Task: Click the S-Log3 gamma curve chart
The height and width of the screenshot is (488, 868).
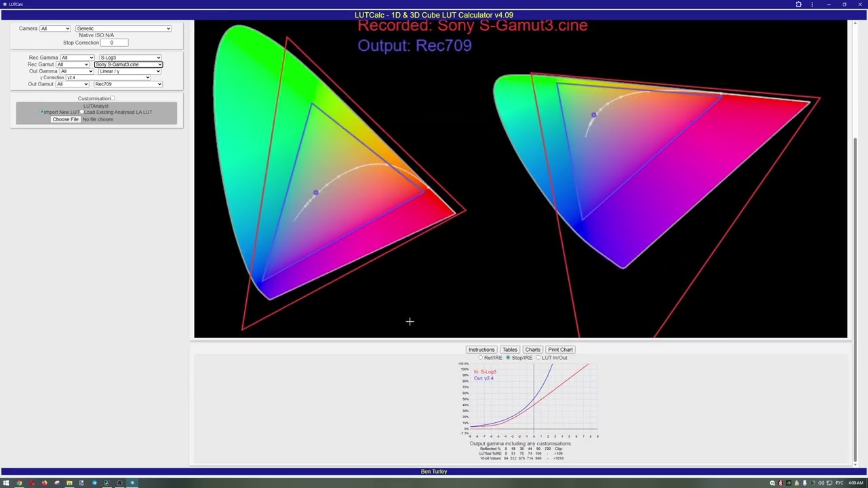Action: point(528,400)
